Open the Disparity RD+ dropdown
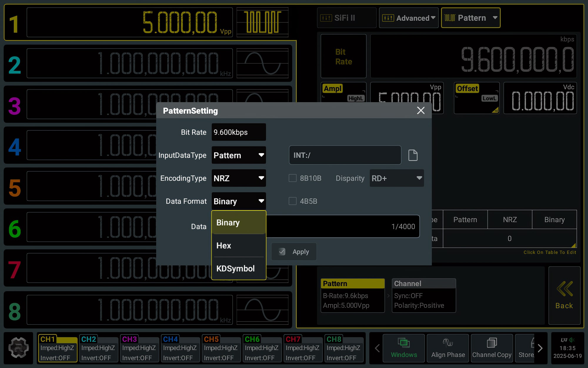The height and width of the screenshot is (368, 588). coord(397,178)
